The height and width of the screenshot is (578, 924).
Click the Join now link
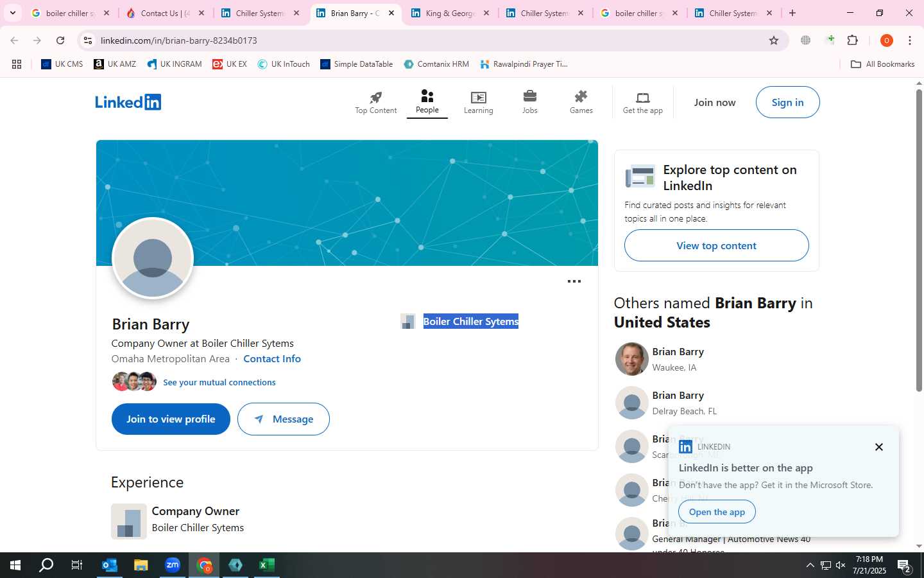pyautogui.click(x=715, y=102)
